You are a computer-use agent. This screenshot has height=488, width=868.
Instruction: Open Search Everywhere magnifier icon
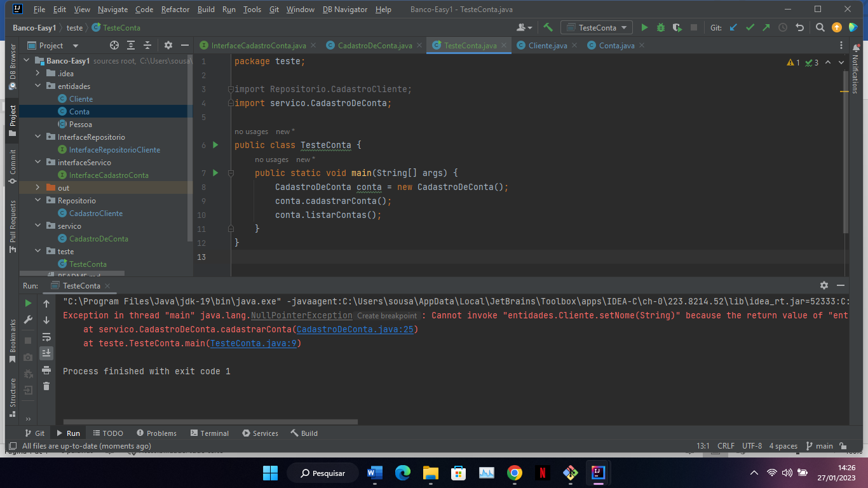[820, 28]
